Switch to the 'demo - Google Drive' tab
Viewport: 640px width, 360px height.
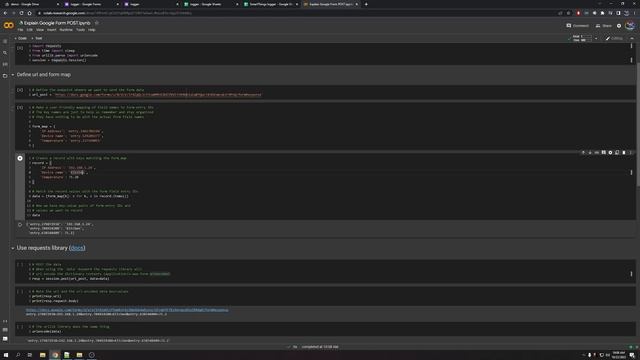tap(31, 4)
